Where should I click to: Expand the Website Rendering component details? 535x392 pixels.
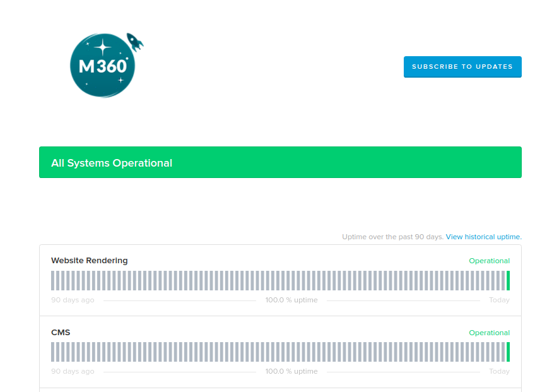click(x=90, y=260)
